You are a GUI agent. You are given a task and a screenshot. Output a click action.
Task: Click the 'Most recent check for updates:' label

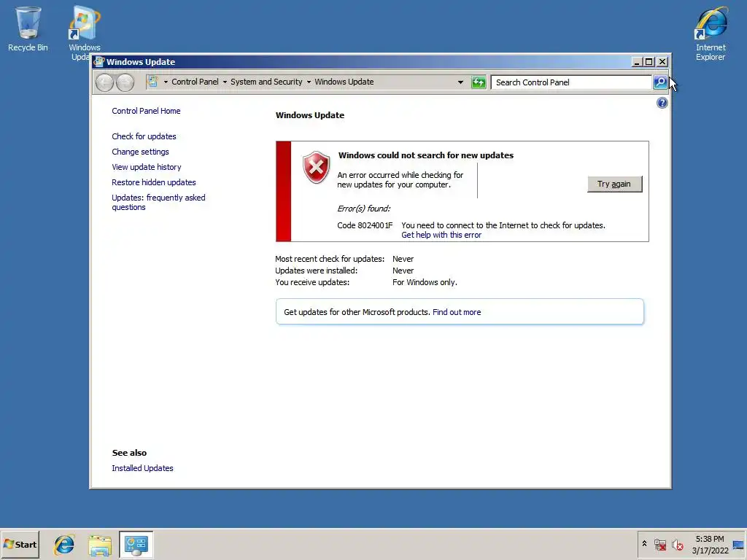330,259
